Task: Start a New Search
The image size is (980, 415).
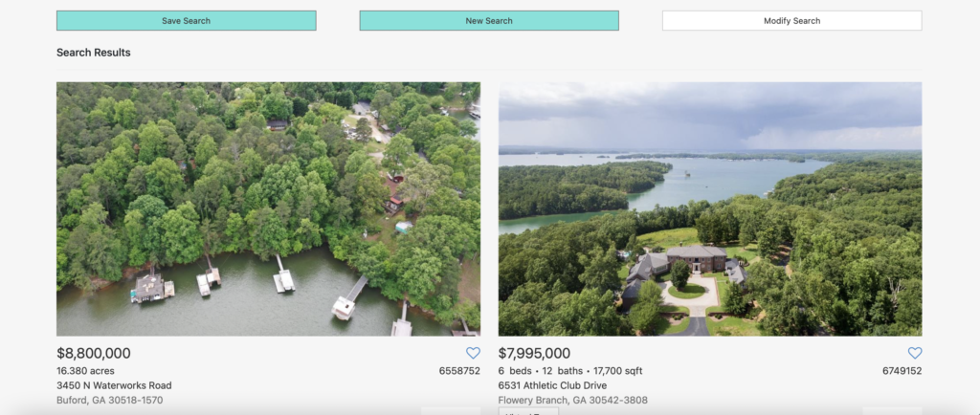Action: coord(489,21)
